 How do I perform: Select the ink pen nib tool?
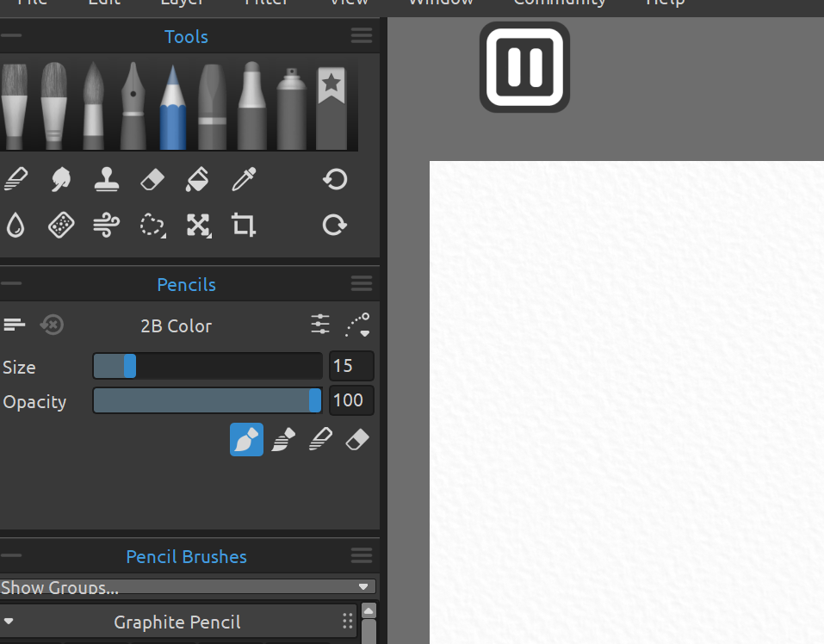click(133, 105)
